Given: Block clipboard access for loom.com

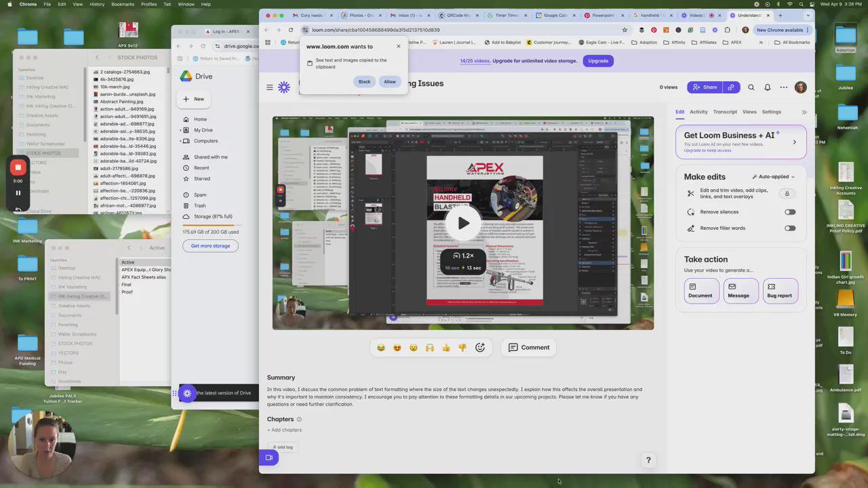Looking at the screenshot, I should (364, 82).
